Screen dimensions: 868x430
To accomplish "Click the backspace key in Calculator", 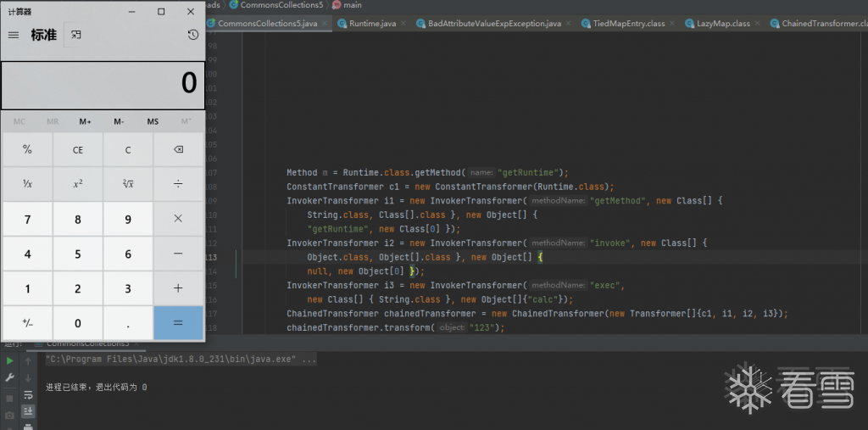I will tap(178, 149).
